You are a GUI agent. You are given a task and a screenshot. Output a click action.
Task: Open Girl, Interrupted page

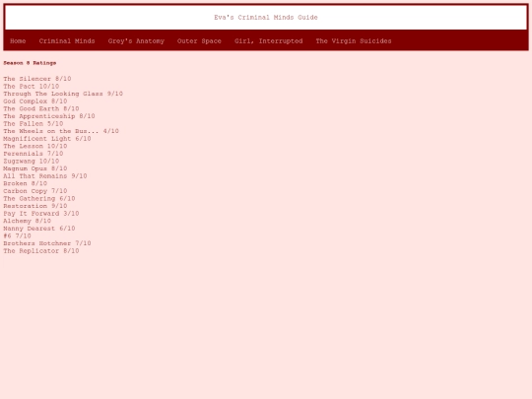268,41
